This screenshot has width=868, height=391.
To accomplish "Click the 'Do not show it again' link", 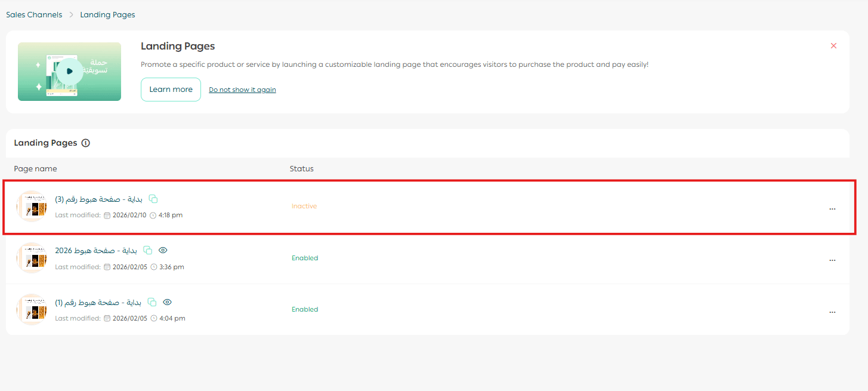I will tap(242, 90).
